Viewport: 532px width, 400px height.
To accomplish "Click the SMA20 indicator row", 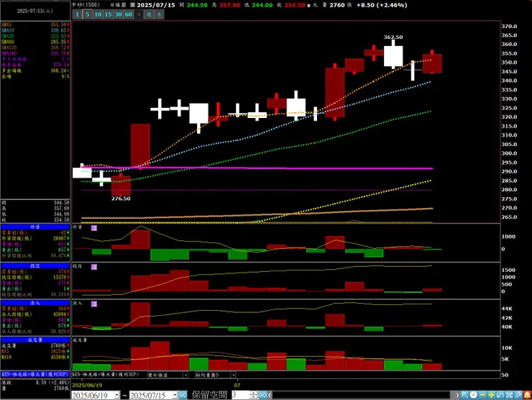I will click(x=35, y=36).
